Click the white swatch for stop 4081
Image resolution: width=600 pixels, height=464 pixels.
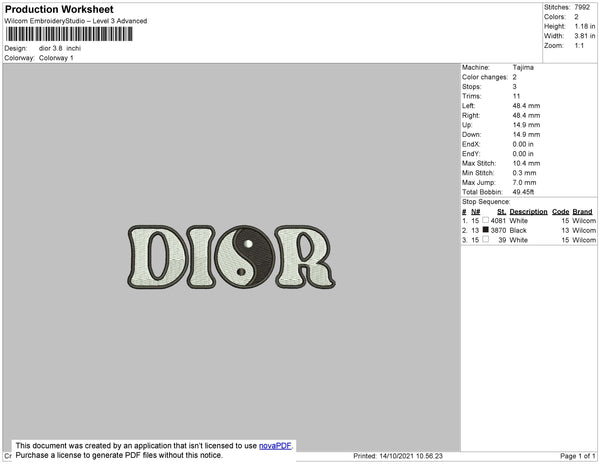tap(486, 220)
